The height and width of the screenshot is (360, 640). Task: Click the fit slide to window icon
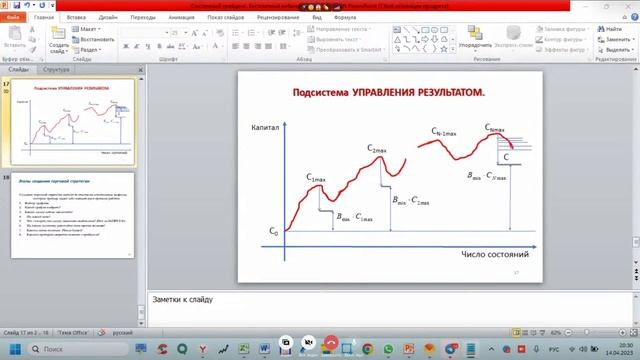click(633, 333)
